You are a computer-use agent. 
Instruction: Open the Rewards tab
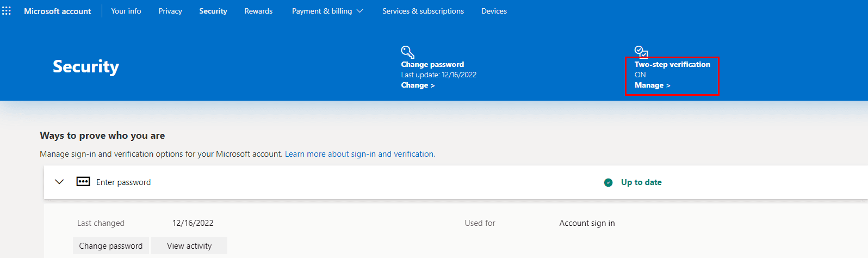click(258, 11)
